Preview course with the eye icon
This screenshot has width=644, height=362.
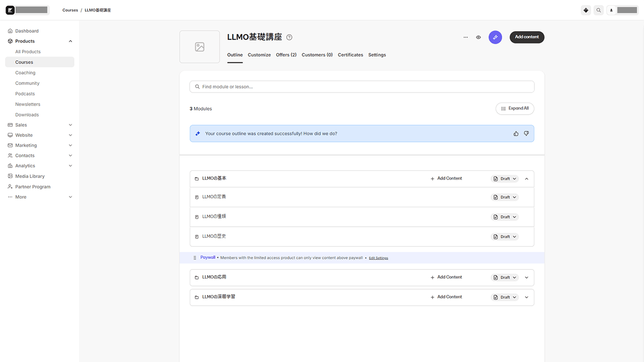[478, 37]
